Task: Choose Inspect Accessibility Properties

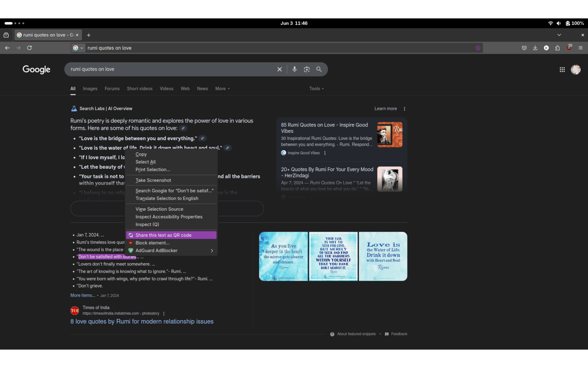Action: [171, 217]
